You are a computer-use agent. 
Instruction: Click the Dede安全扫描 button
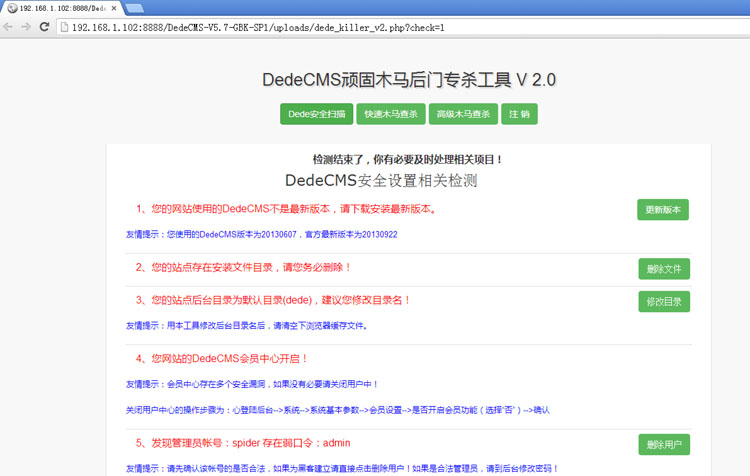coord(317,114)
